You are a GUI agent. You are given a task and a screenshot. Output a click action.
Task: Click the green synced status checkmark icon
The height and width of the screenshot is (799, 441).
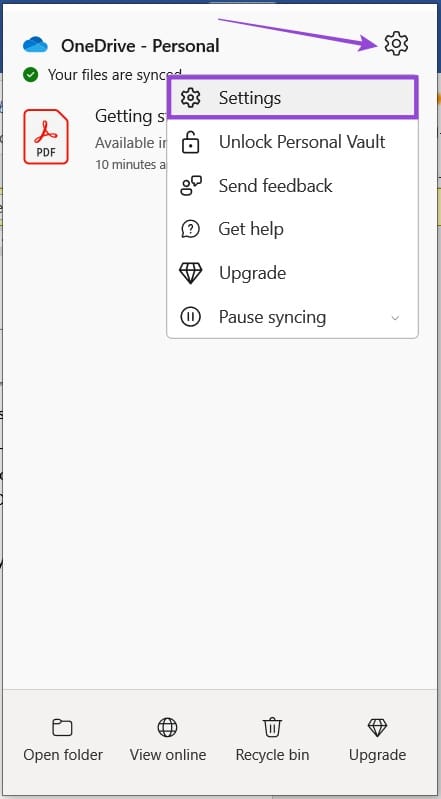coord(31,75)
